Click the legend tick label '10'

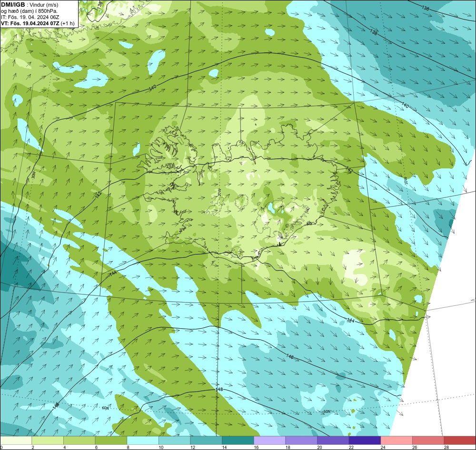click(161, 447)
